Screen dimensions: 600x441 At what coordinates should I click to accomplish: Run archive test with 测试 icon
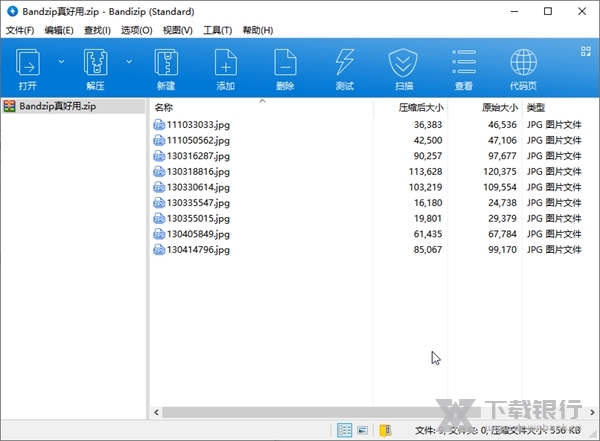(x=344, y=65)
